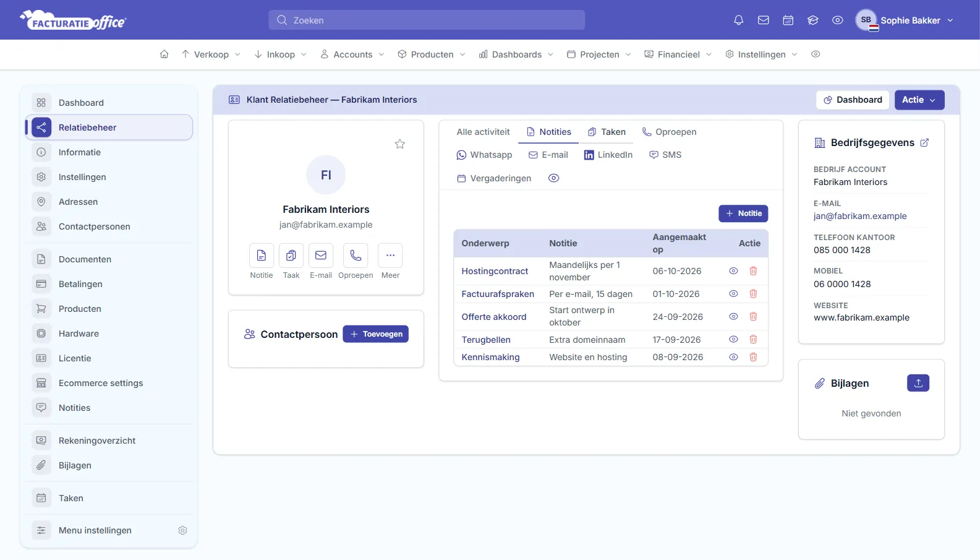Click the graduation cap icon in header
980x560 pixels.
(x=812, y=20)
